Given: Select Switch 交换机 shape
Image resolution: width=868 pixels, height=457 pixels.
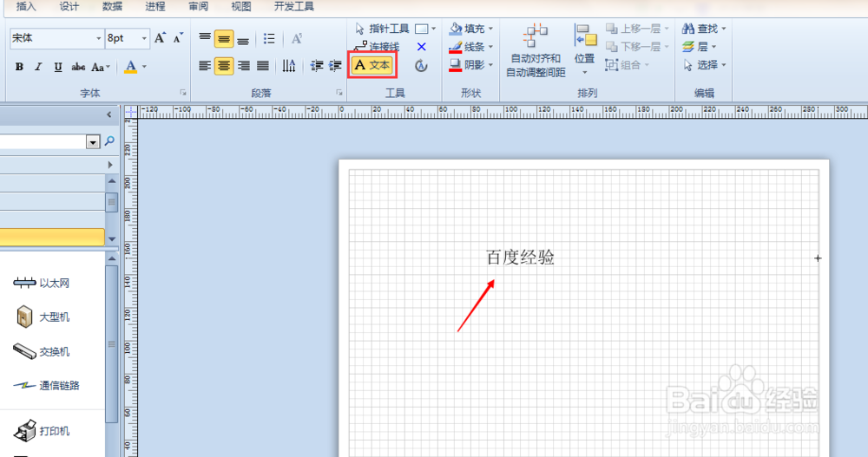Looking at the screenshot, I should [42, 351].
